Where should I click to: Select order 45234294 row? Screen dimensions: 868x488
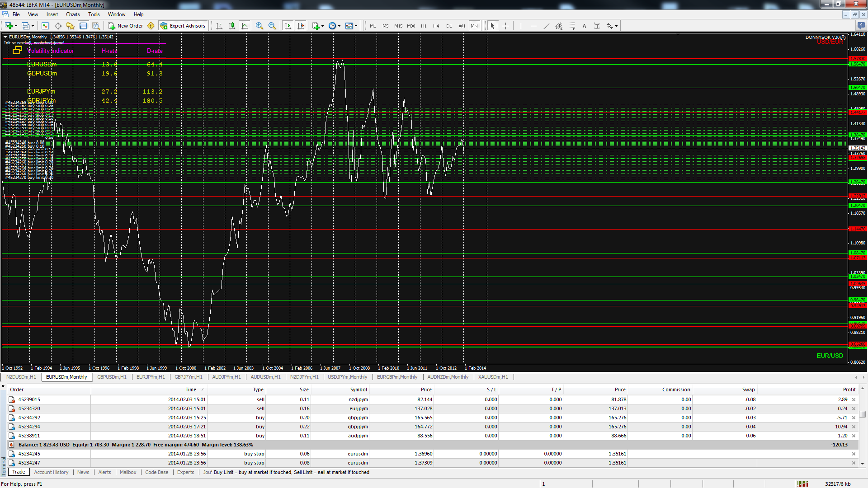click(x=433, y=427)
